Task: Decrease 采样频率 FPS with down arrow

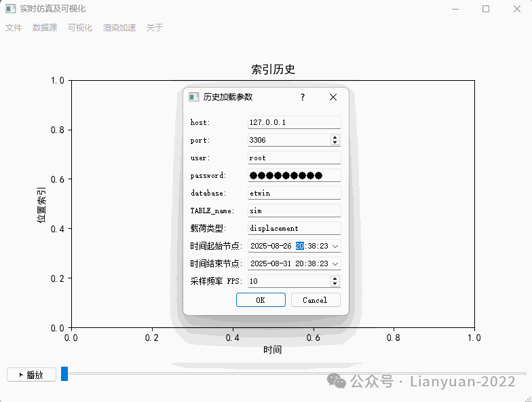Action: pos(335,284)
